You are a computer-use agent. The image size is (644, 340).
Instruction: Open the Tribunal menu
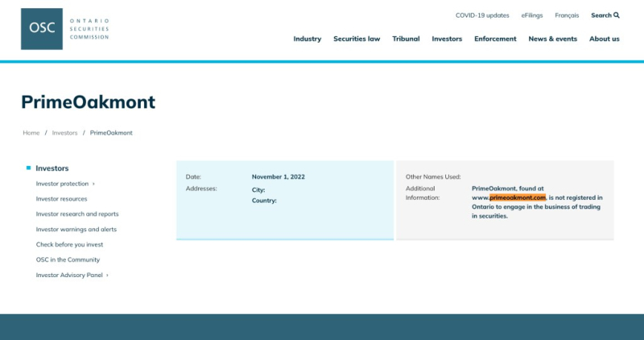406,39
